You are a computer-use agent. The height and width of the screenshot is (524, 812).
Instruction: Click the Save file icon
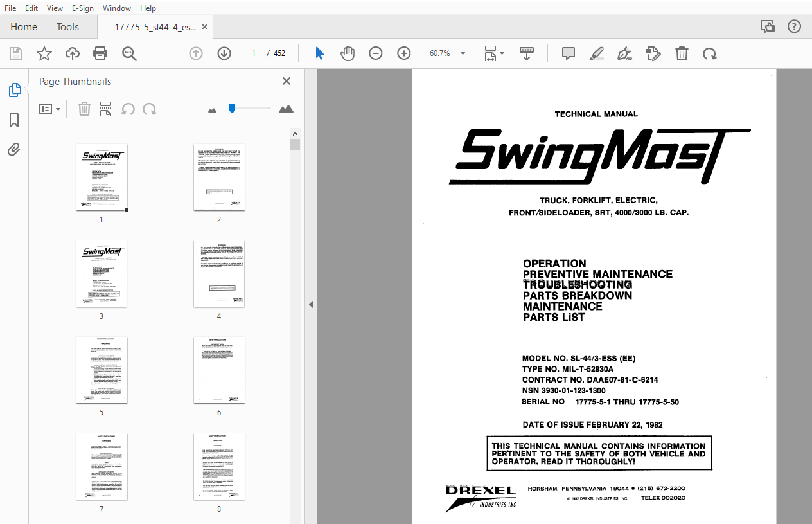tap(15, 53)
